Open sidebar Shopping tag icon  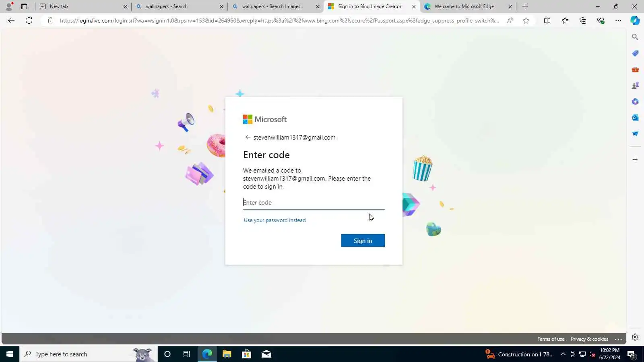click(635, 53)
